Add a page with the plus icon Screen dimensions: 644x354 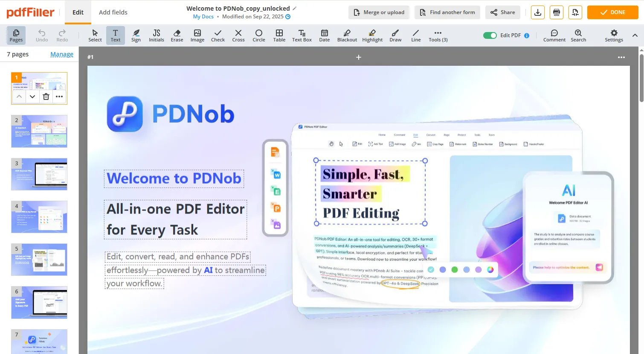pyautogui.click(x=359, y=57)
